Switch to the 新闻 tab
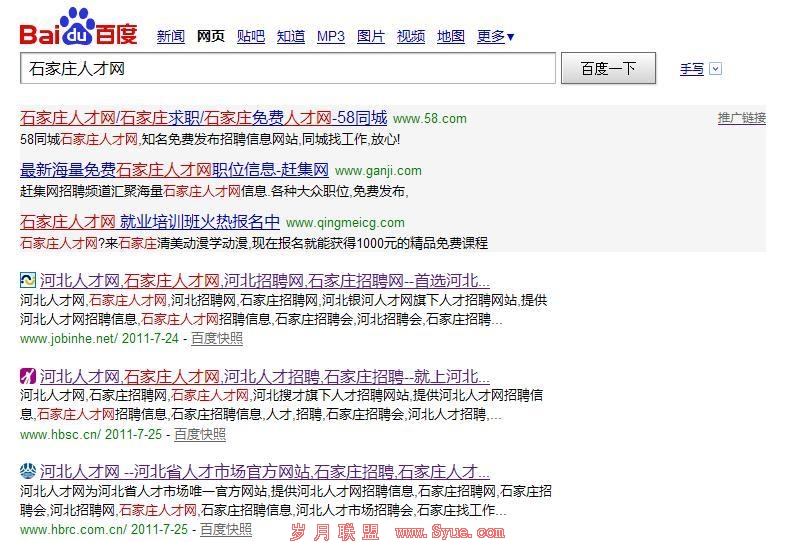The height and width of the screenshot is (542, 792). coord(171,37)
